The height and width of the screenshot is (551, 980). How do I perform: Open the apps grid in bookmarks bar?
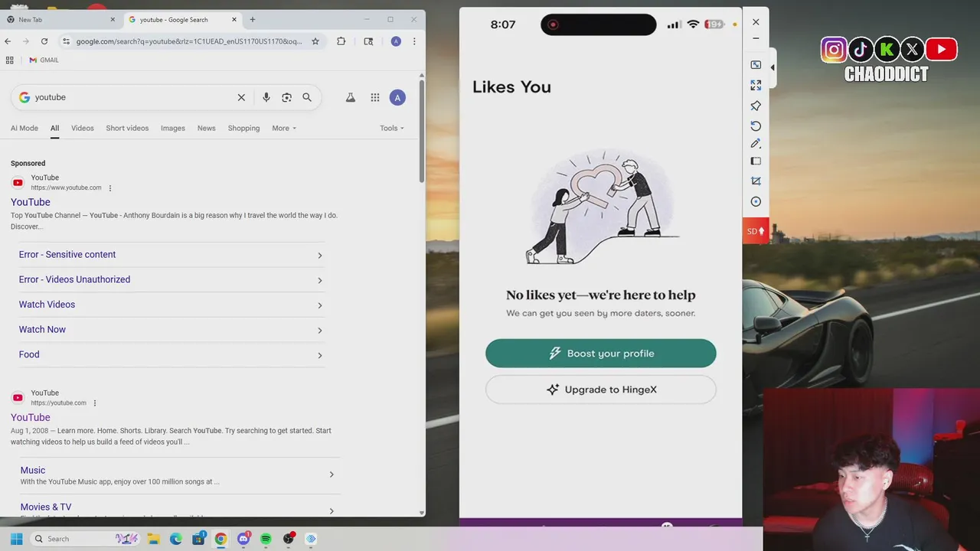9,60
